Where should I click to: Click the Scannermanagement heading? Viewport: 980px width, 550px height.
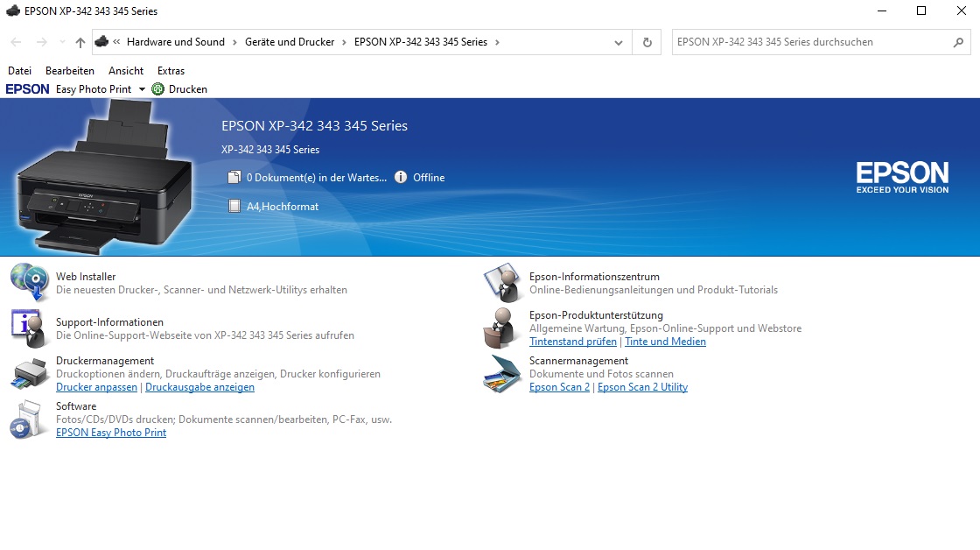578,361
